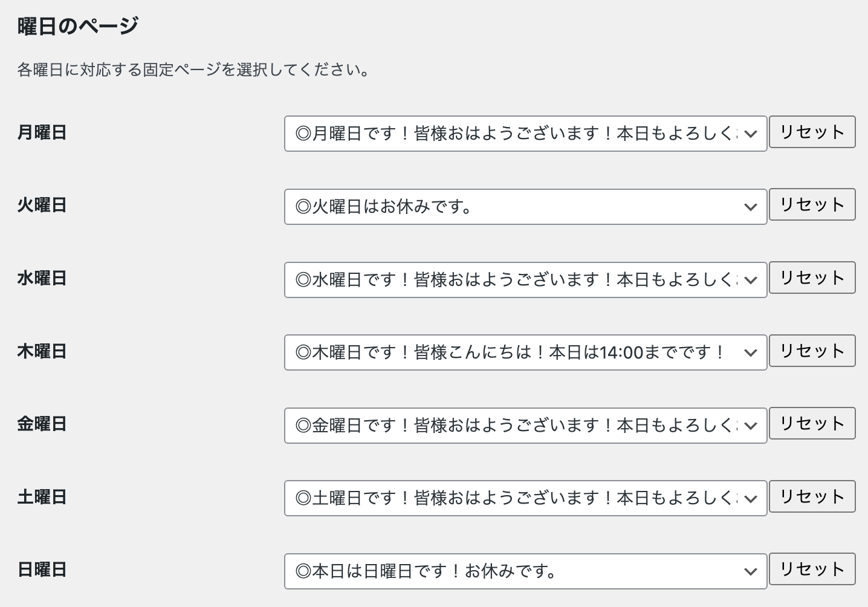Click the chevron arrow in the 水曜日 dropdown
Image resolution: width=868 pixels, height=607 pixels.
point(751,280)
